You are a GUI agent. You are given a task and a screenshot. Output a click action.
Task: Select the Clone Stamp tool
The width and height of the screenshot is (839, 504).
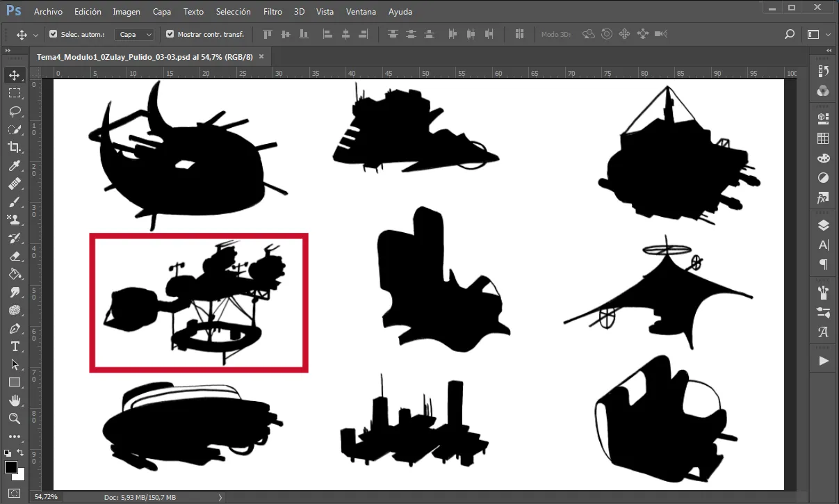coord(15,220)
